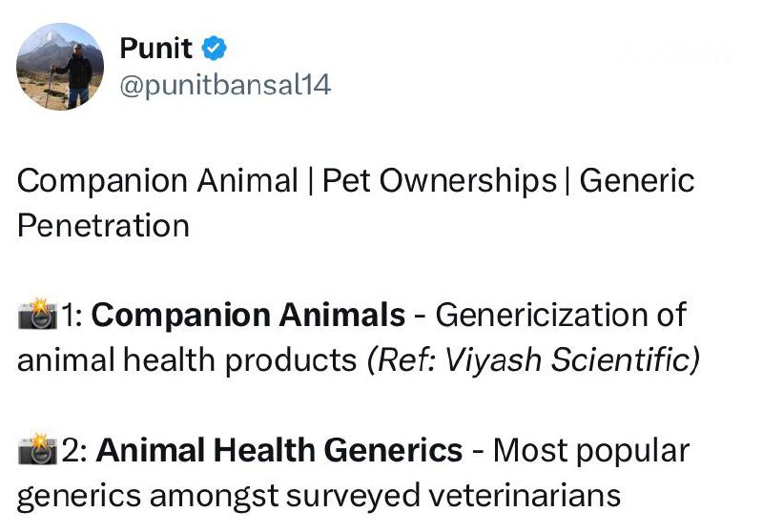Visit the @punitbansal14 handle

click(225, 85)
